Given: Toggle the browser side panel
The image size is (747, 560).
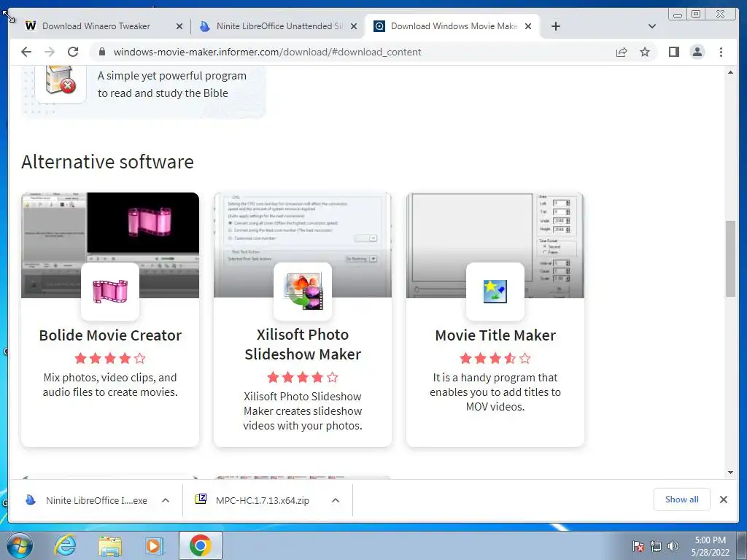Looking at the screenshot, I should pyautogui.click(x=673, y=52).
